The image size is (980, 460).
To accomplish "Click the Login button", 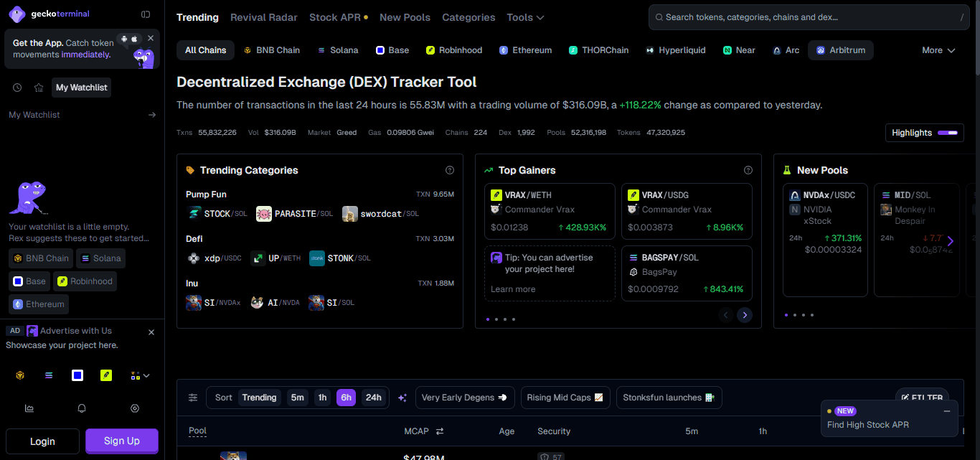I will point(42,441).
